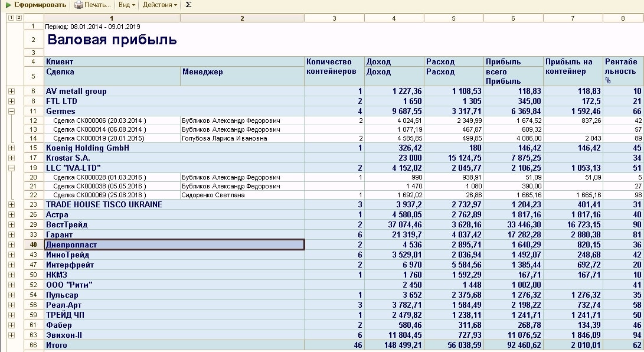Expand the AV metall group row
Viewport: 644px width, 352px height.
[x=11, y=92]
